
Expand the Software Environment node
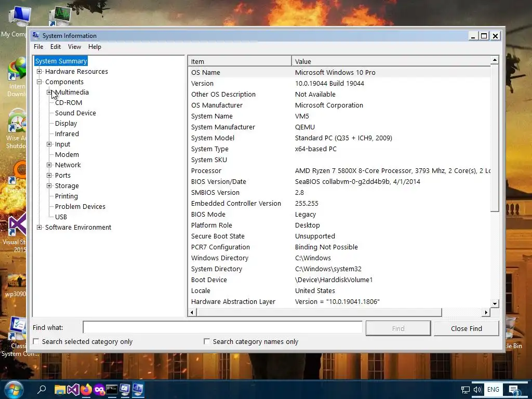(39, 228)
